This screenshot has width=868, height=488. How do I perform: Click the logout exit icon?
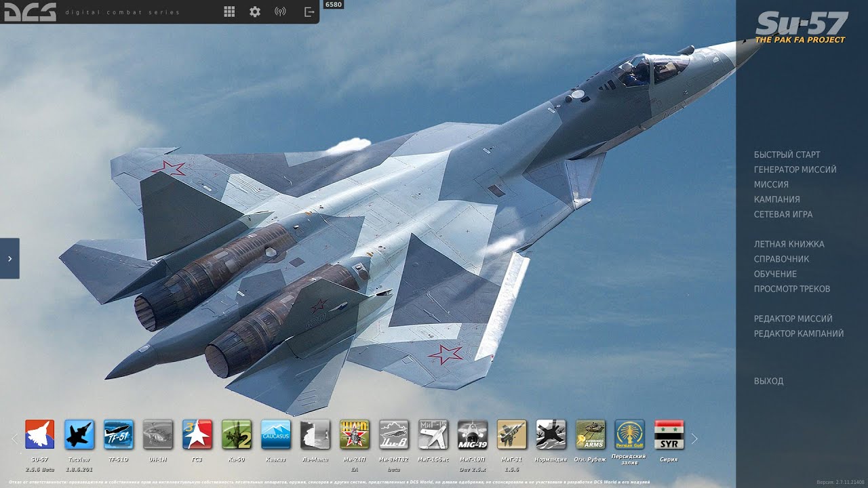tap(309, 12)
